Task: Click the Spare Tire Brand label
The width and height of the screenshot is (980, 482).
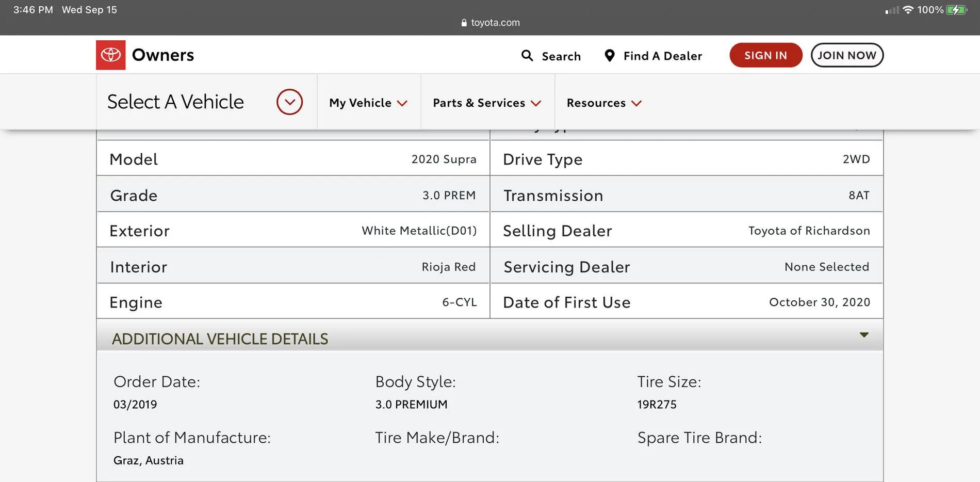Action: (x=700, y=438)
